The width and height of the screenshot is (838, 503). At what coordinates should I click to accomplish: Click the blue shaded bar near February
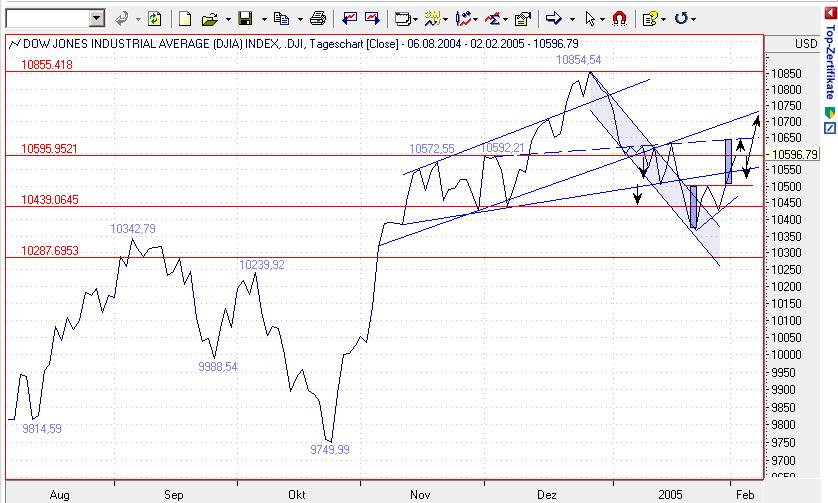coord(728,161)
